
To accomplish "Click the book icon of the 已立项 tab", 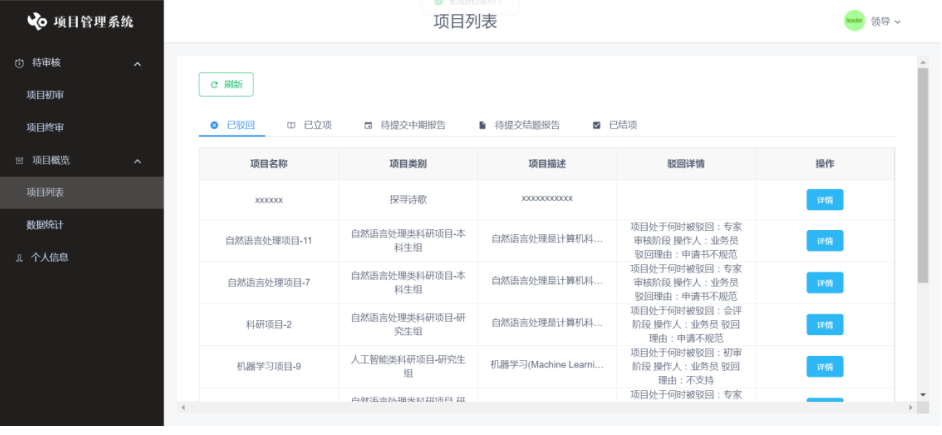I will click(x=291, y=125).
